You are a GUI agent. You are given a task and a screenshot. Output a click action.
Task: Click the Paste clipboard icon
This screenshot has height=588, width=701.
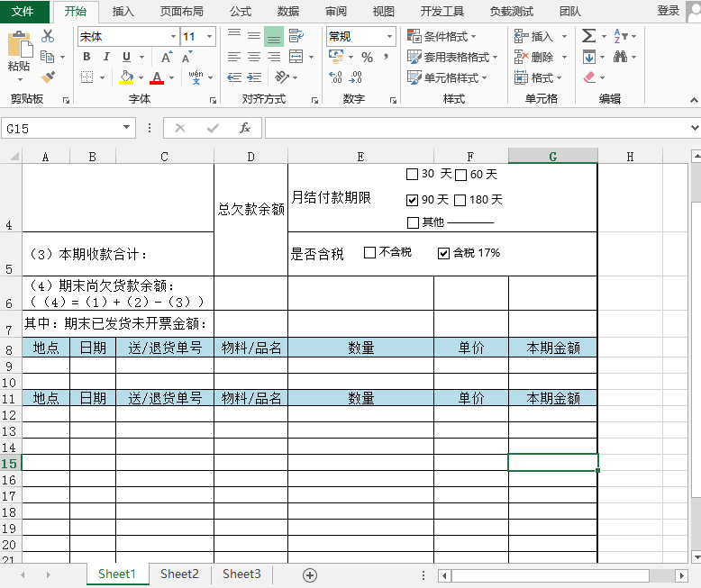coord(20,45)
